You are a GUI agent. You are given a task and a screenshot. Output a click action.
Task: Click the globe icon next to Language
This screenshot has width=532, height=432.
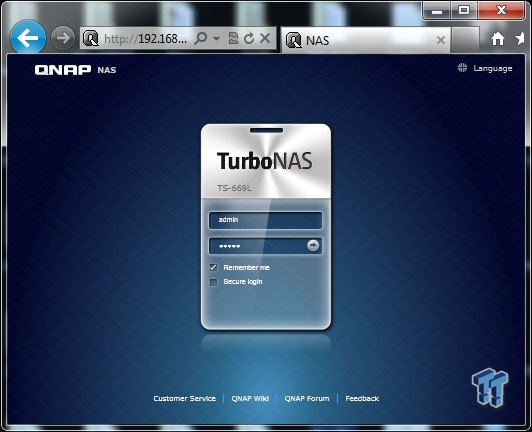[x=462, y=68]
